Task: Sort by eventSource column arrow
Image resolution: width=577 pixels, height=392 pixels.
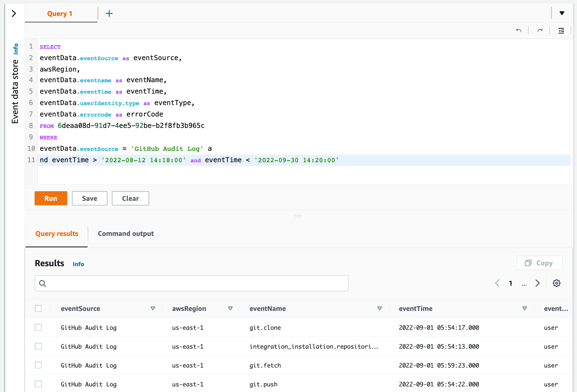Action: [153, 308]
